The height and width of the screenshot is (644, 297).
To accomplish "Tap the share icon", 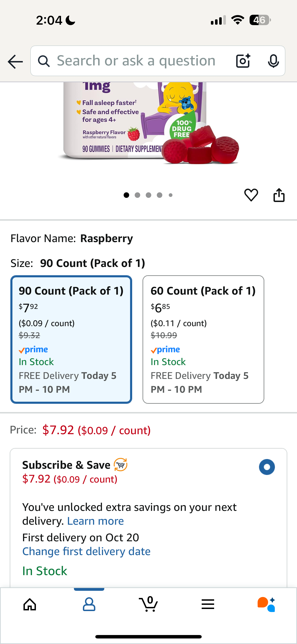I will point(279,195).
